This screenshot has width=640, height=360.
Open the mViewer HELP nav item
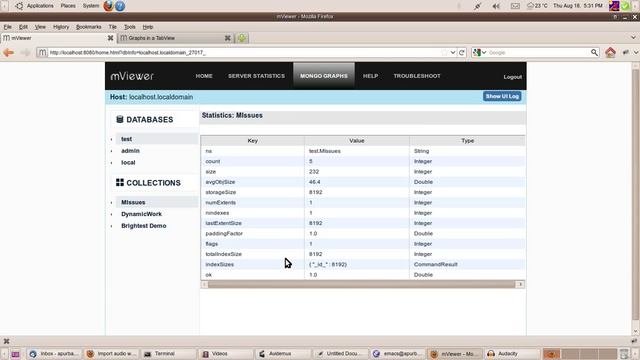click(x=370, y=76)
